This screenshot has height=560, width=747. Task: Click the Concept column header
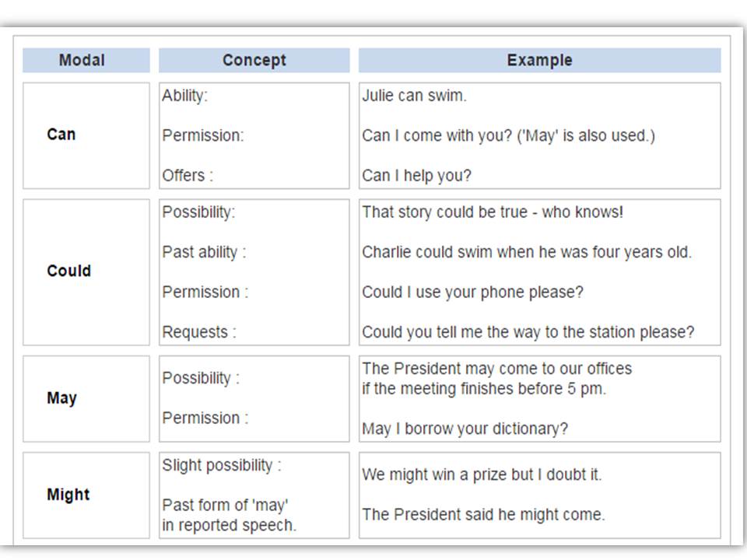[254, 61]
